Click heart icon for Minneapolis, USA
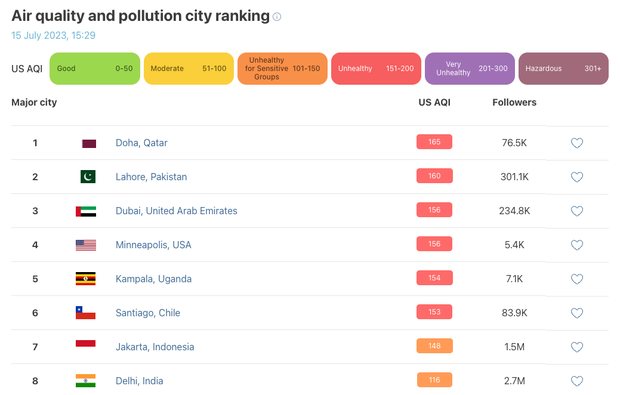The image size is (620, 395). (x=577, y=245)
